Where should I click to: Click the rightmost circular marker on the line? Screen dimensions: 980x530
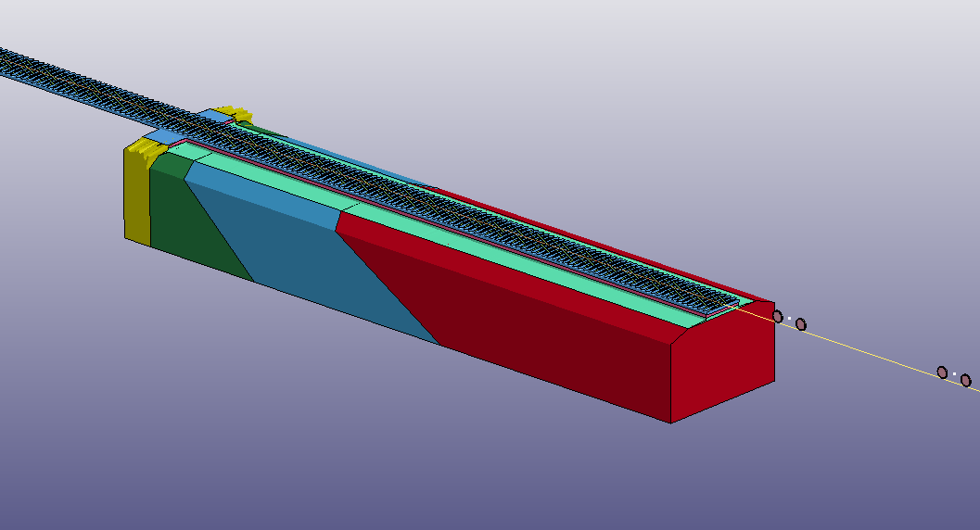tap(965, 380)
